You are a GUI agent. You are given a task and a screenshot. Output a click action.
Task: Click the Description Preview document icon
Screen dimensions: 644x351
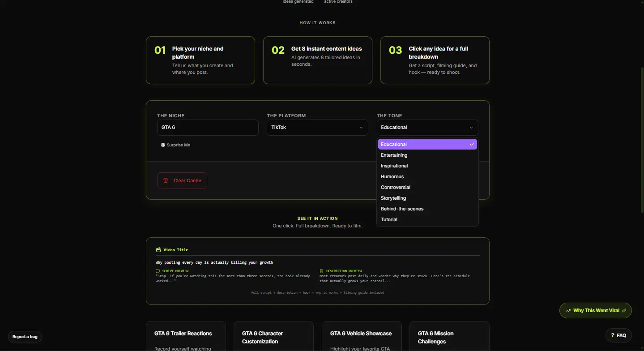[x=321, y=271]
